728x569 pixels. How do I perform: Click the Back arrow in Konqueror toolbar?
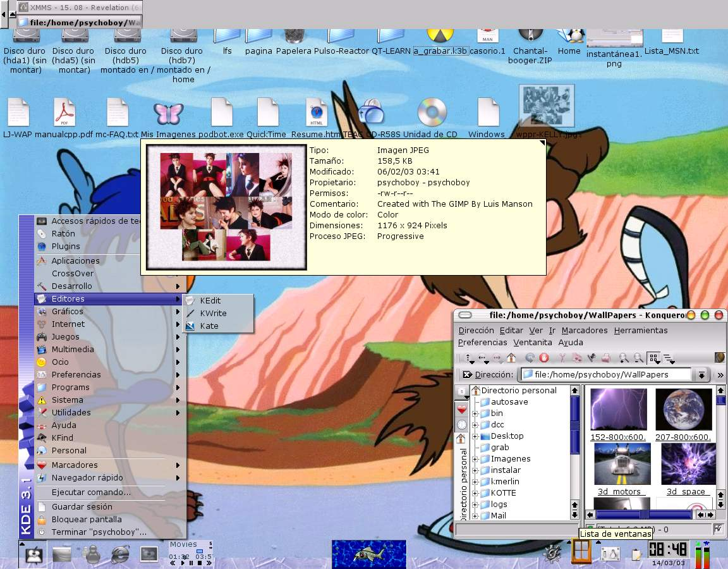point(483,358)
